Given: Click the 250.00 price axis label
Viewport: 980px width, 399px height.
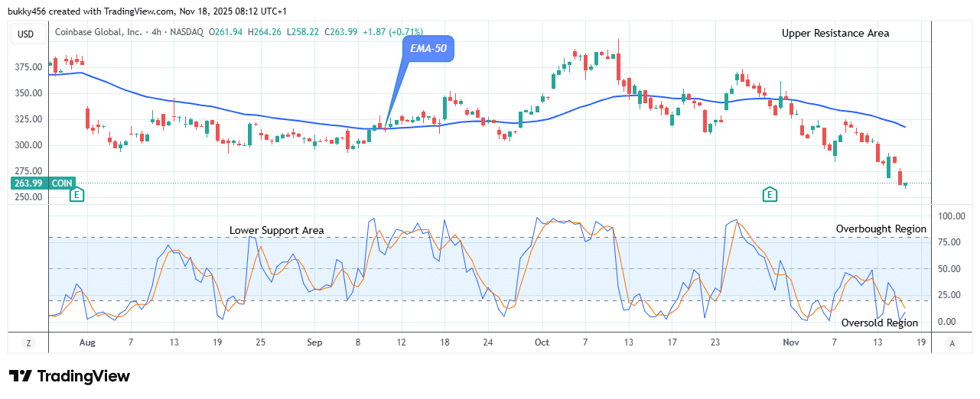Looking at the screenshot, I should pos(29,197).
